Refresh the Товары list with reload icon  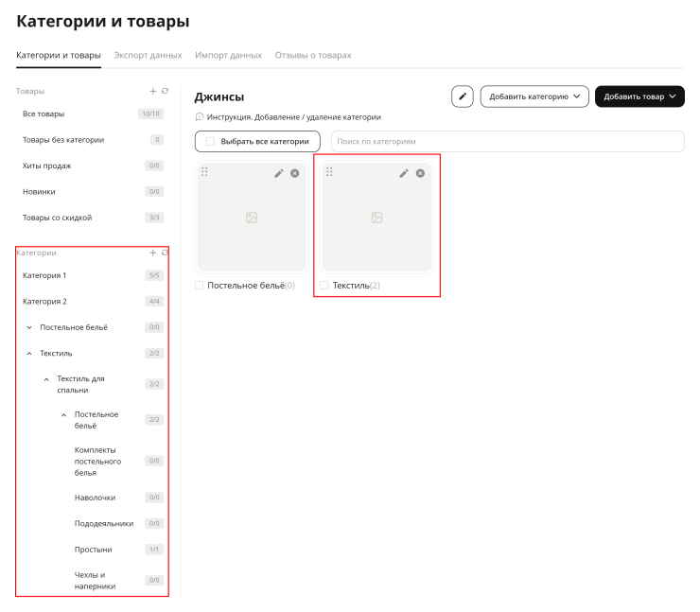point(165,91)
